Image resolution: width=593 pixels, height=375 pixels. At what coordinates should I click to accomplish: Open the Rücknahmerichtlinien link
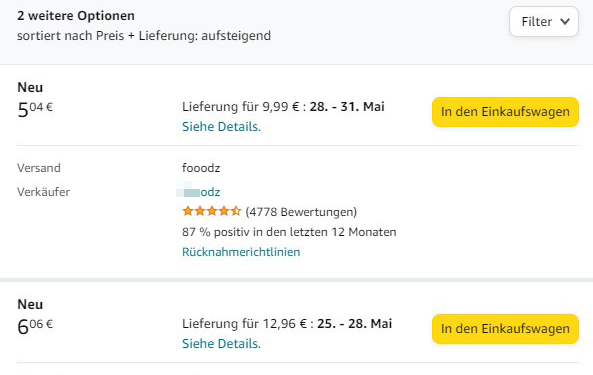click(241, 252)
